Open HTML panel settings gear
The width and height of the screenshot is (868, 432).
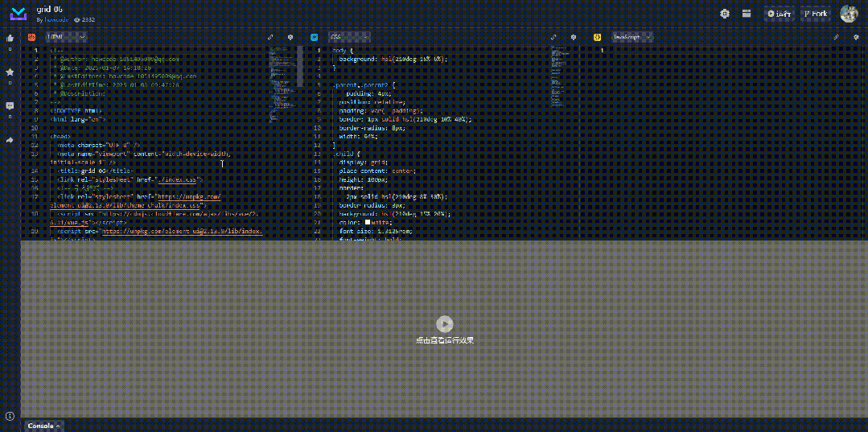tap(290, 37)
